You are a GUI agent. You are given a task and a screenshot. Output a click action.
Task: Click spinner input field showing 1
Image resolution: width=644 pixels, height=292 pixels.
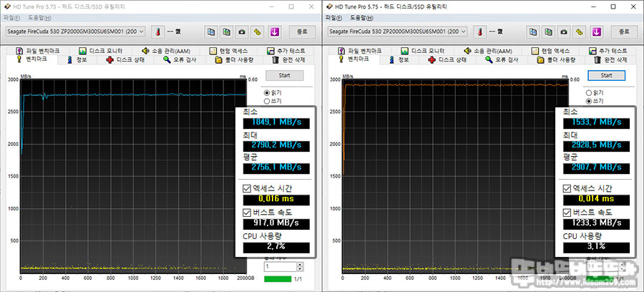click(x=280, y=267)
